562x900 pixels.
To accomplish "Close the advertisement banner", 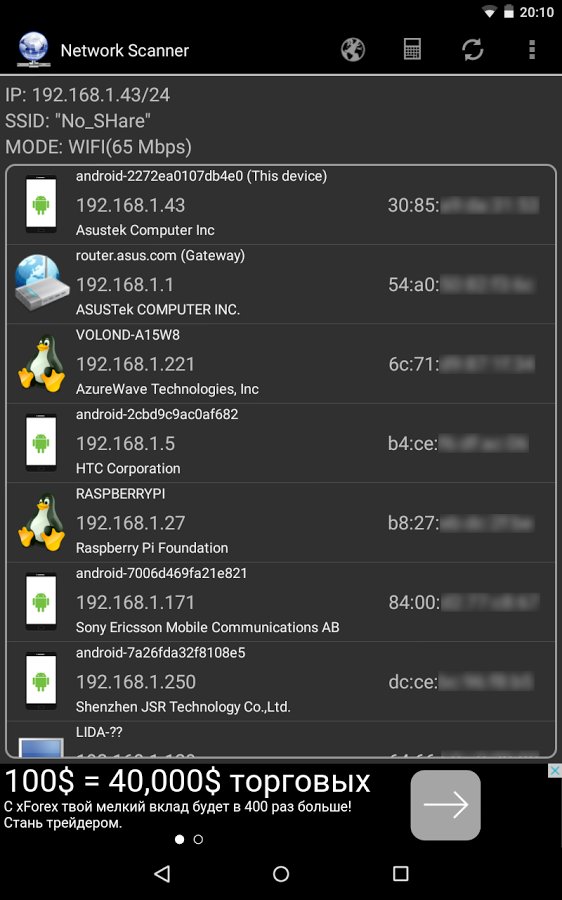I will (x=555, y=771).
